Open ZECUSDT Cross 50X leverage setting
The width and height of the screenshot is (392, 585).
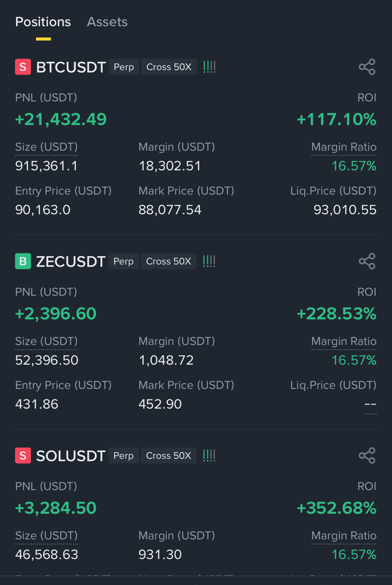(x=169, y=261)
